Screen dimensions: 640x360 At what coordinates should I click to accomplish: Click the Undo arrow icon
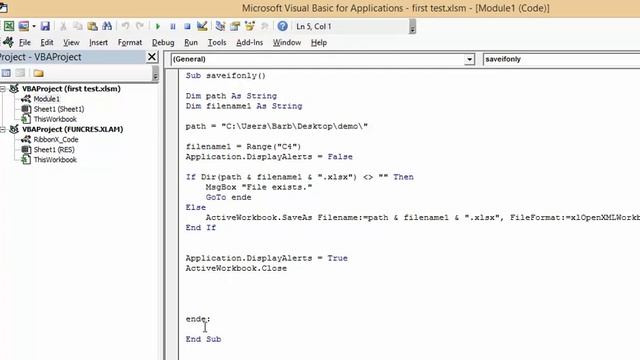(125, 27)
